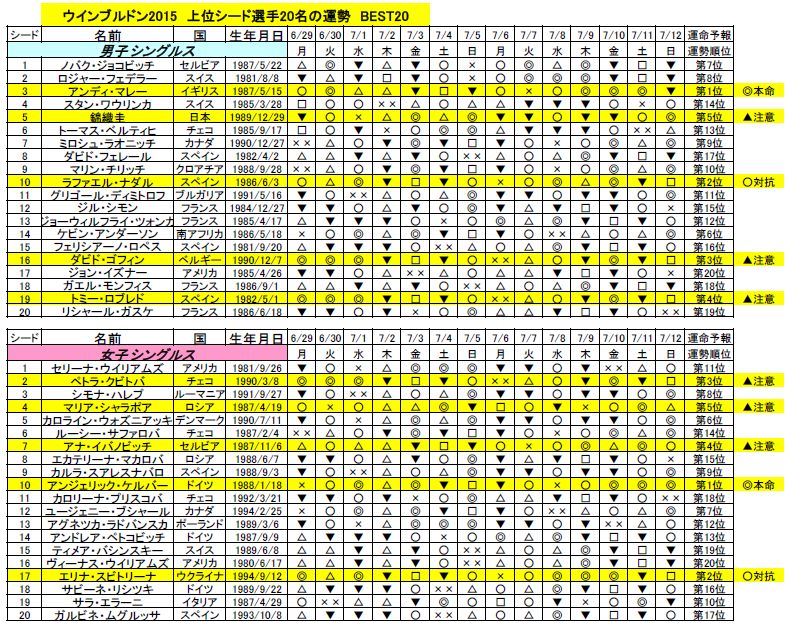This screenshot has width=790, height=623.
Task: Select the country cell 日本
Action: (x=200, y=117)
